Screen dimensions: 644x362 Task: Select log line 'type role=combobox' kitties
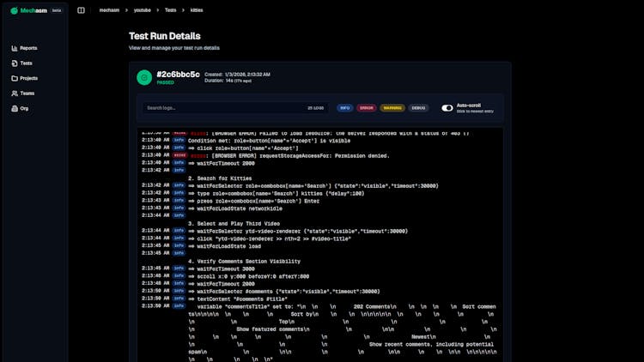click(x=276, y=193)
